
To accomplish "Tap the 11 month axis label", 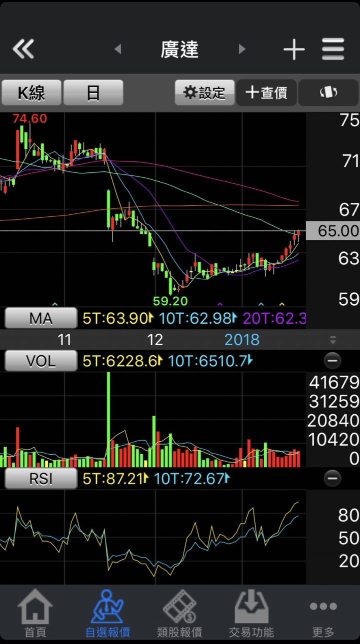I will pyautogui.click(x=64, y=340).
